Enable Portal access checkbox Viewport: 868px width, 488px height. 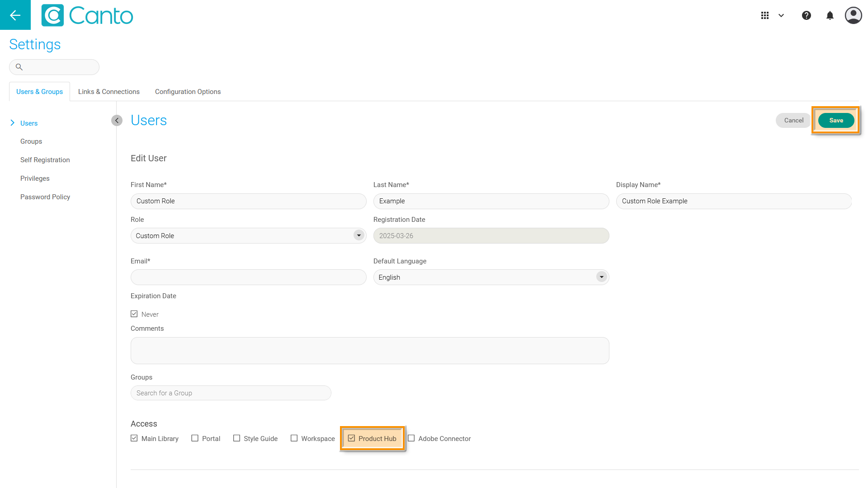(x=195, y=438)
